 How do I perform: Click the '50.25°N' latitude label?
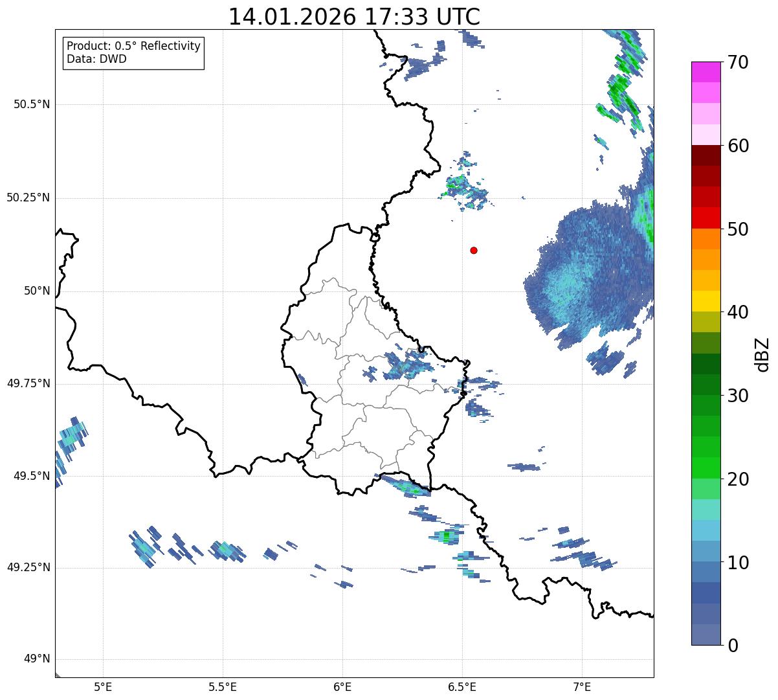pyautogui.click(x=28, y=198)
